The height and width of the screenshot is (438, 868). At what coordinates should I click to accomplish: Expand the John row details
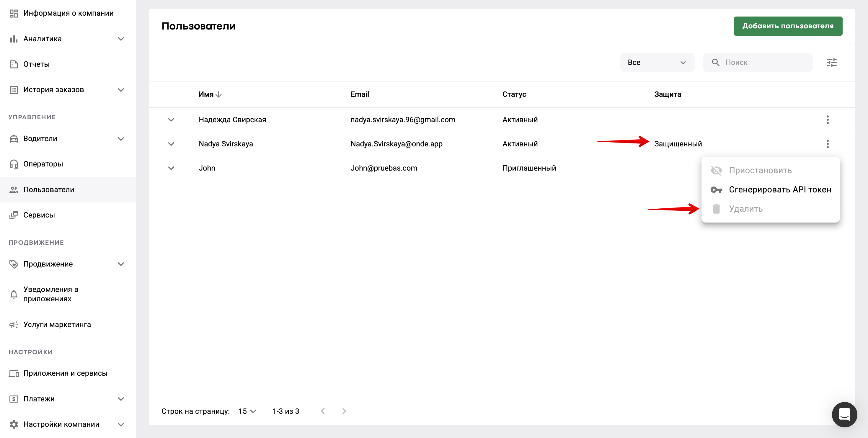pyautogui.click(x=171, y=168)
